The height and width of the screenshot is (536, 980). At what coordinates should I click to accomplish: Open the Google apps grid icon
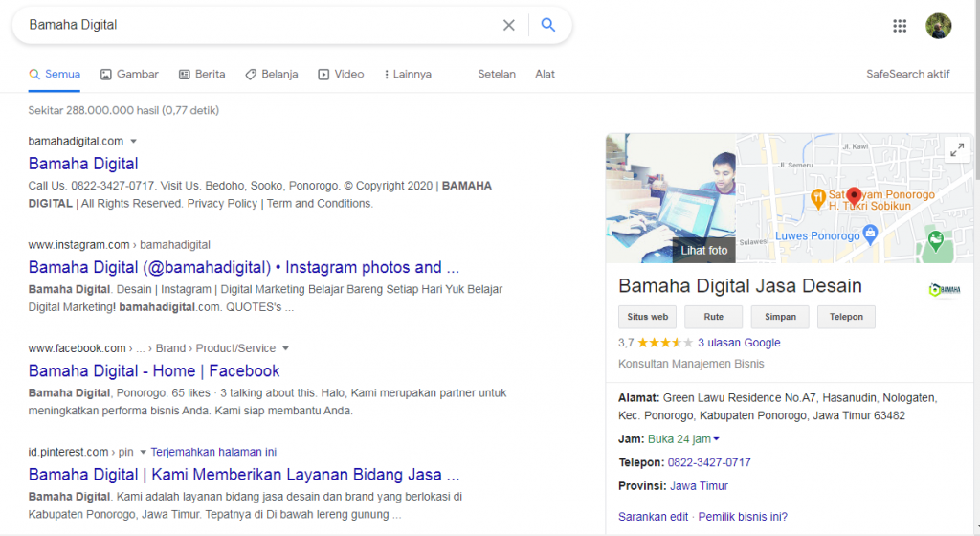(x=900, y=26)
